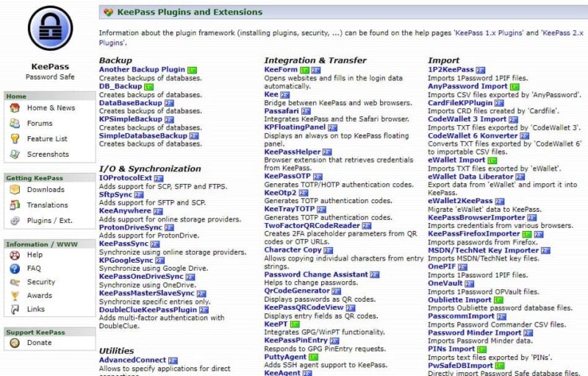Open the Security information page
The height and width of the screenshot is (376, 588).
click(x=41, y=282)
